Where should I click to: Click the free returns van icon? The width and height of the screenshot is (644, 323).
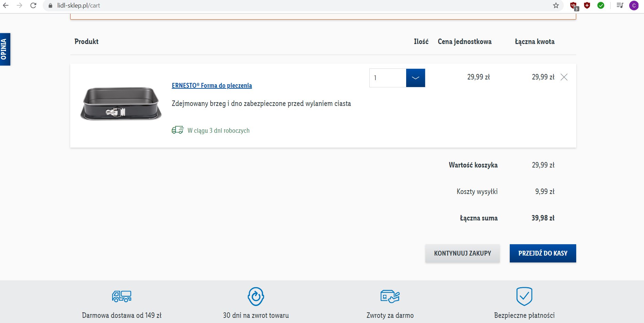390,296
